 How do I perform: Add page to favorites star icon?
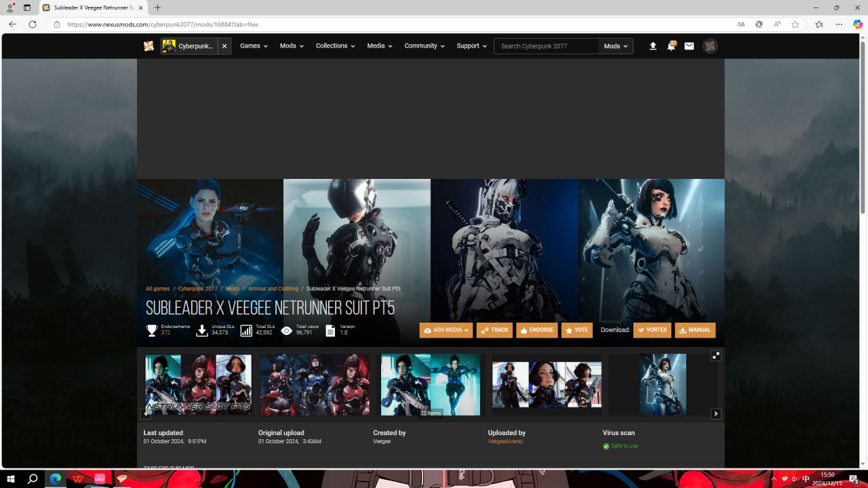click(x=795, y=24)
